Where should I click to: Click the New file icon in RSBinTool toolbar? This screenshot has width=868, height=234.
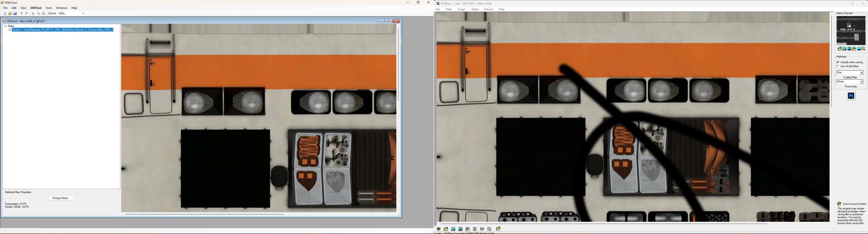(x=5, y=14)
